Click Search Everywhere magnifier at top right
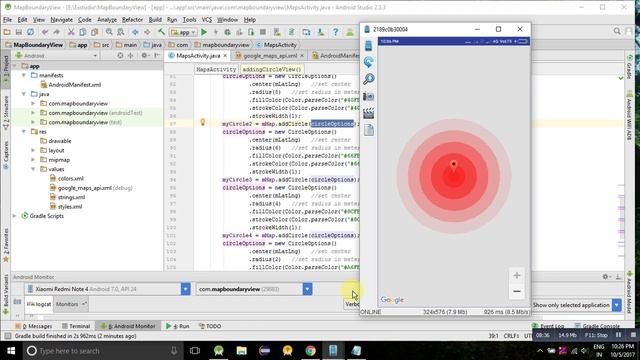Viewport: 640px width, 360px height. [617, 31]
